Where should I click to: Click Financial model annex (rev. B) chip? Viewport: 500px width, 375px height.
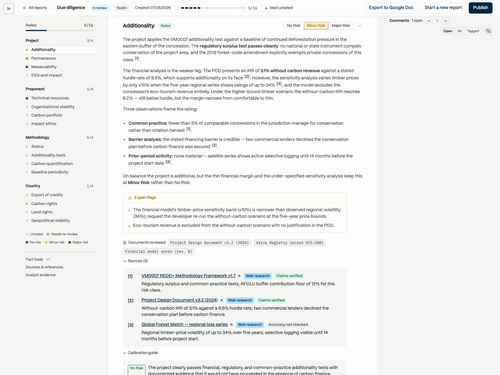pyautogui.click(x=159, y=251)
